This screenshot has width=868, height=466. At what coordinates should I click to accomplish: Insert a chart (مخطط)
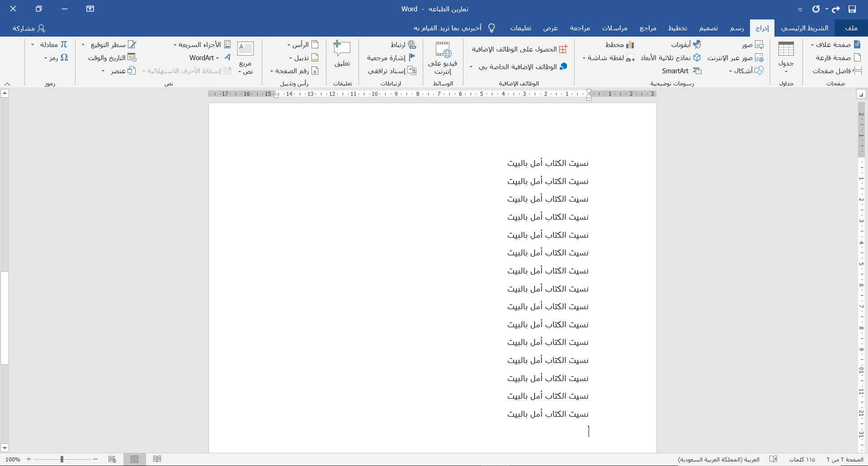pyautogui.click(x=619, y=45)
